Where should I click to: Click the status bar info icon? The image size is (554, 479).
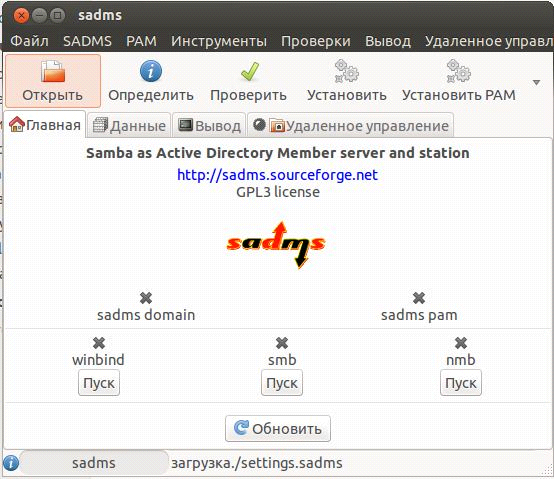tap(11, 463)
